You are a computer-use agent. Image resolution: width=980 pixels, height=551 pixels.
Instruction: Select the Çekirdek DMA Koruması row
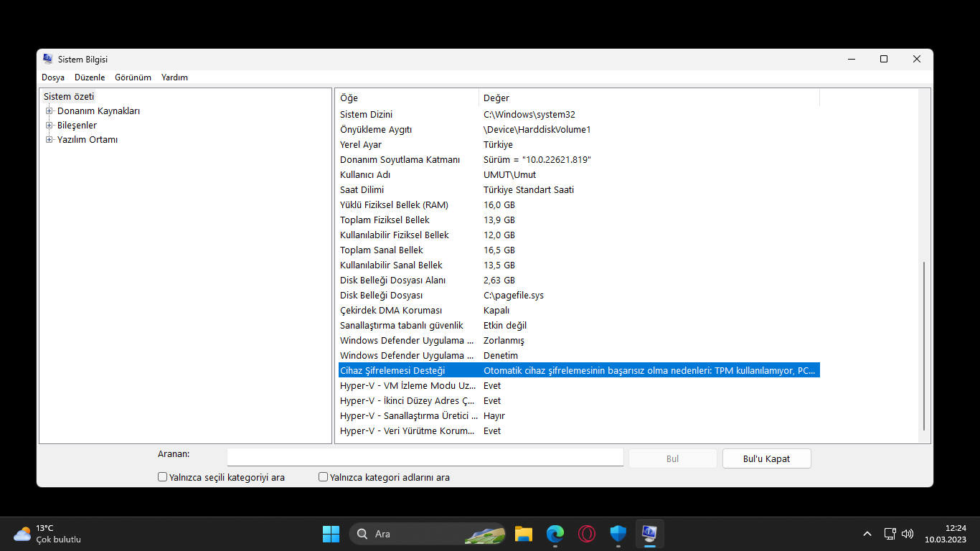578,311
